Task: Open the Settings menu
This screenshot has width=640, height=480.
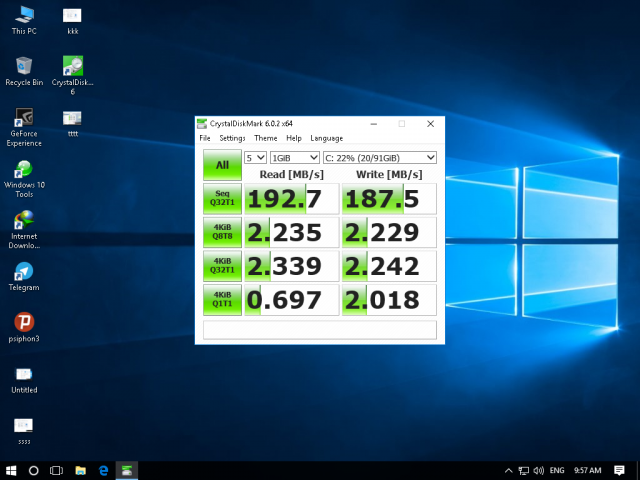Action: click(x=232, y=138)
